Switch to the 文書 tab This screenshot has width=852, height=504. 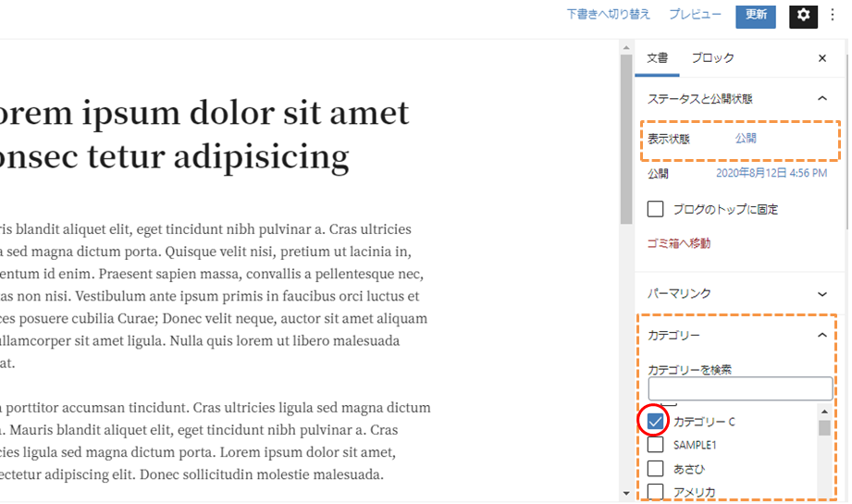tap(657, 58)
